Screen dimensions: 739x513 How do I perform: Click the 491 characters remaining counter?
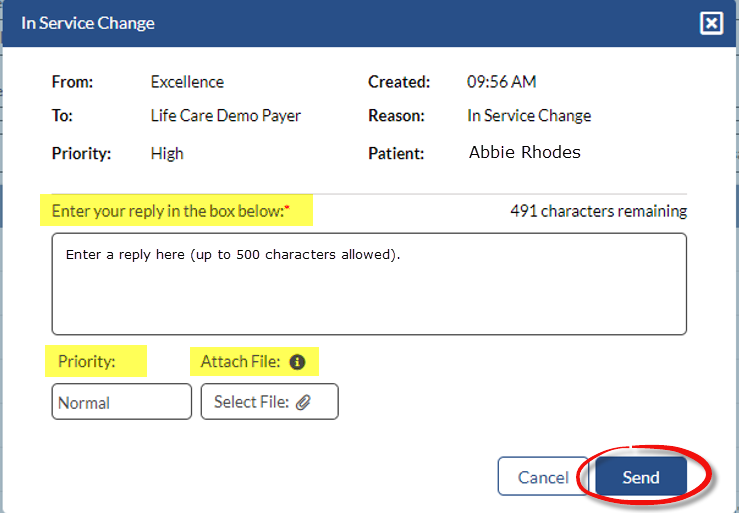(598, 211)
